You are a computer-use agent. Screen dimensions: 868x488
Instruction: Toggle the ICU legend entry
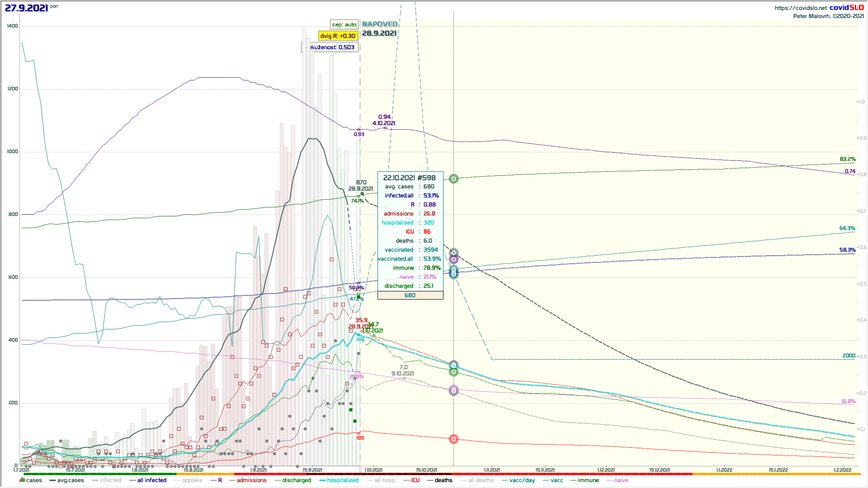pos(415,480)
